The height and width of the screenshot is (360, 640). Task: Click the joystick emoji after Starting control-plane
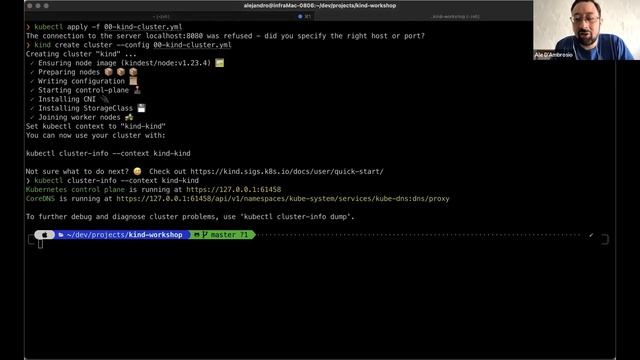click(x=137, y=90)
